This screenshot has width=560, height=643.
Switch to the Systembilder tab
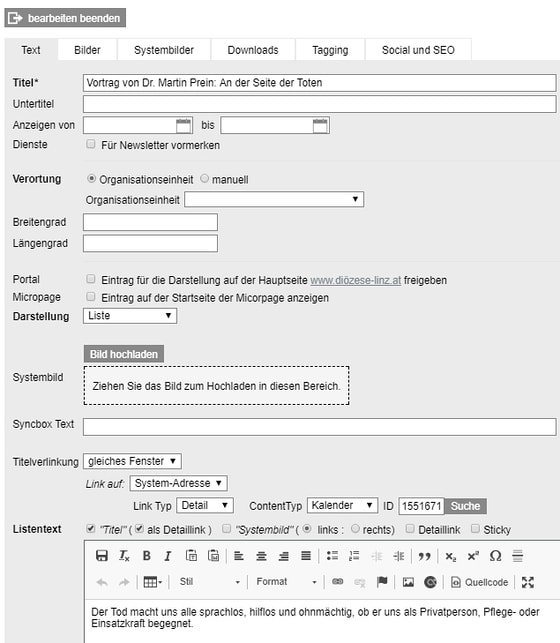(164, 50)
